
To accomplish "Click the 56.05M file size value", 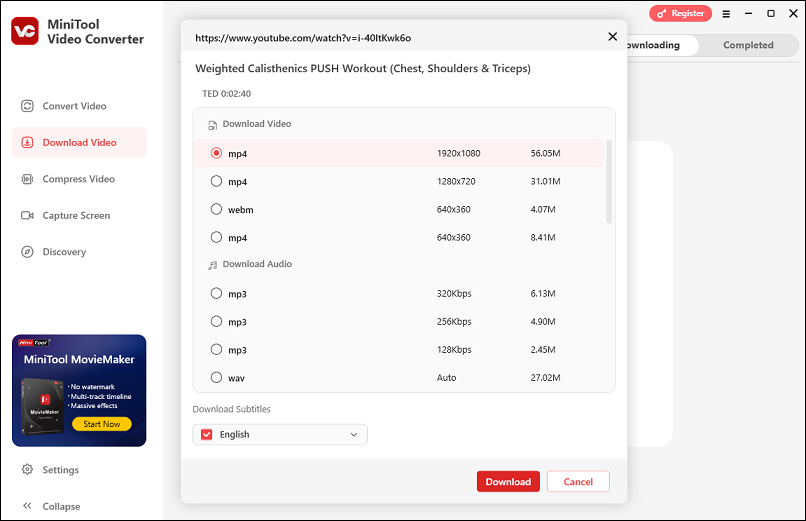I will (545, 153).
